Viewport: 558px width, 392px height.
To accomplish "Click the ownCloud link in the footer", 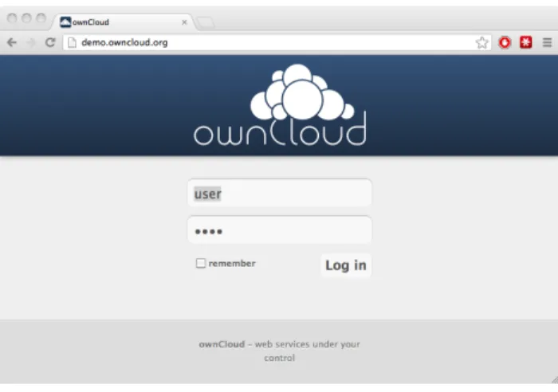I will click(x=222, y=344).
